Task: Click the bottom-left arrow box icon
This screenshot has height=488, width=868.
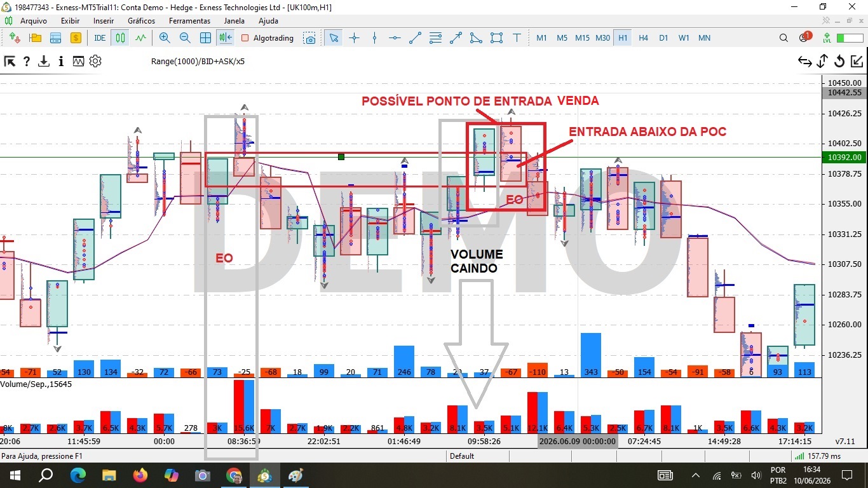Action: point(857,62)
